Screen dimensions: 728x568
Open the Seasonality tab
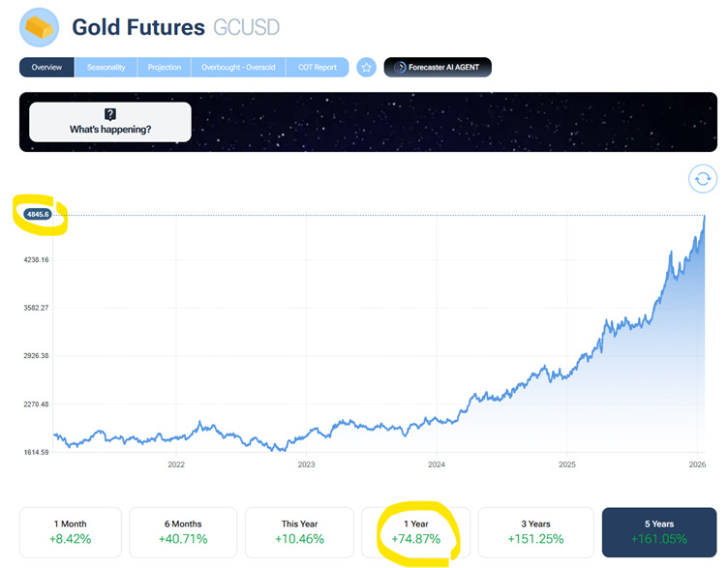pos(106,68)
